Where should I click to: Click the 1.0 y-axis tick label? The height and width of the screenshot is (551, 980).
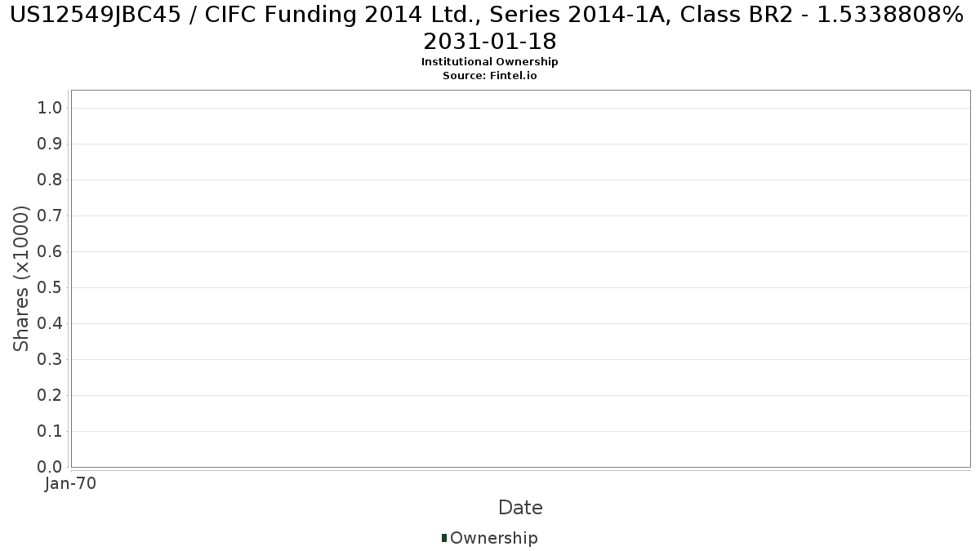click(50, 109)
